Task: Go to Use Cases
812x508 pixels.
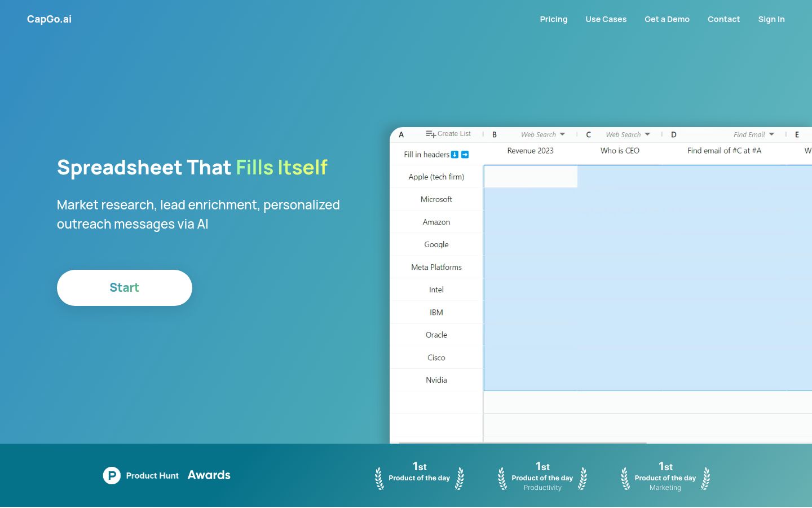Action: coord(606,19)
